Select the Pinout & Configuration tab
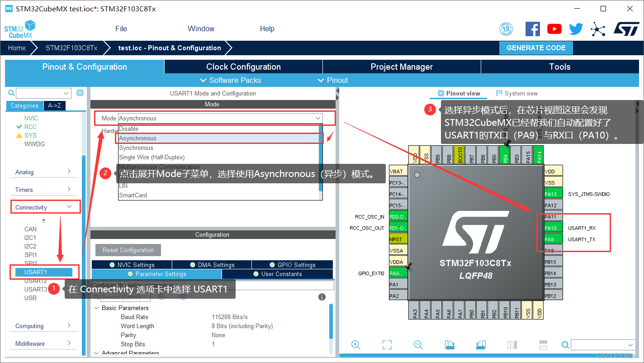Image resolution: width=644 pixels, height=363 pixels. (x=85, y=67)
